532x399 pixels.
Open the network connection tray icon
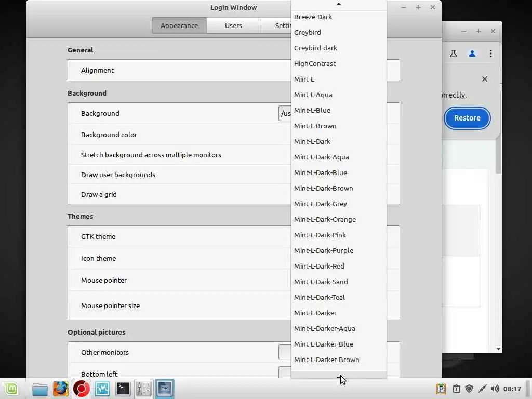(482, 389)
